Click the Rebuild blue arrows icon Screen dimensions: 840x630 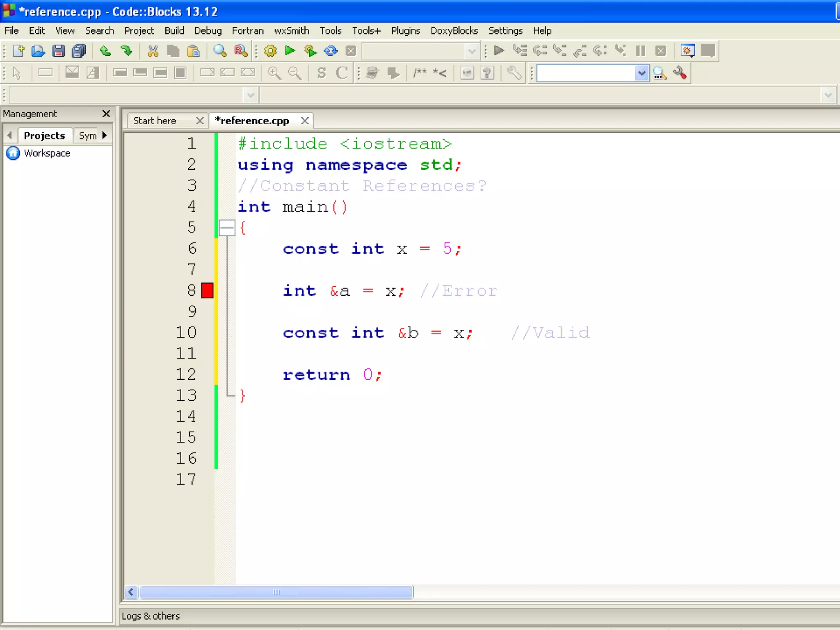(x=331, y=51)
